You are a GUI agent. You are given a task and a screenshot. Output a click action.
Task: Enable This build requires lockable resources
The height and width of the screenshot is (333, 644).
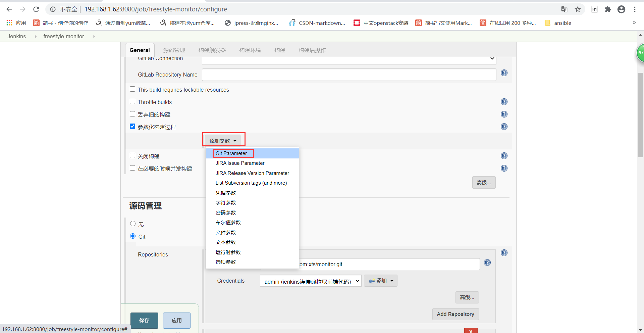click(x=132, y=89)
